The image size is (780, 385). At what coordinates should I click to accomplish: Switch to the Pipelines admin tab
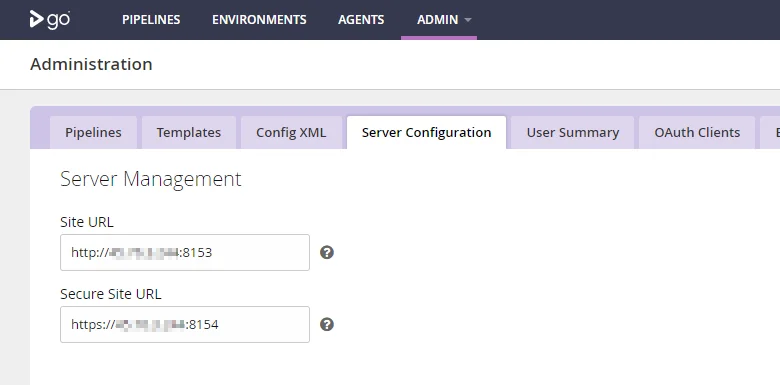click(x=94, y=133)
